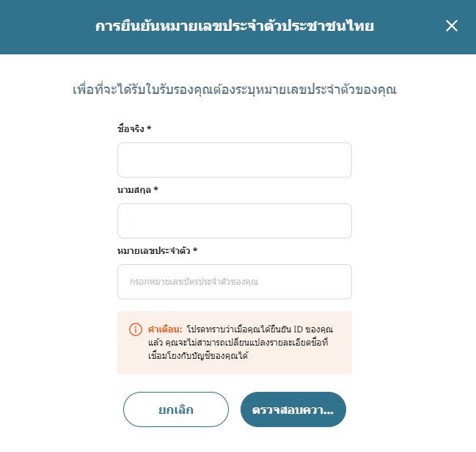Viewport: 476px width, 452px height.
Task: Click the required asterisk beside หมายเลขประจำตัว
Action: pos(195,250)
